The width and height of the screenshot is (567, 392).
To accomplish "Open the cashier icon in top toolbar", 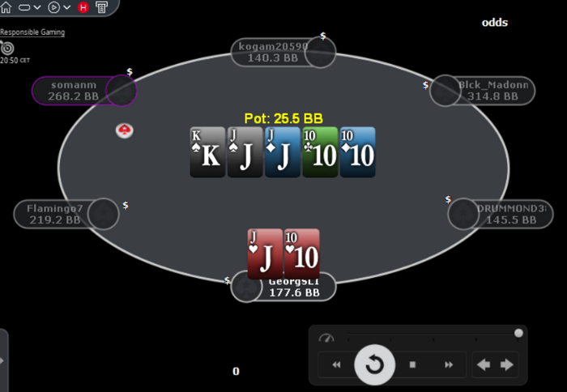I will pyautogui.click(x=102, y=7).
